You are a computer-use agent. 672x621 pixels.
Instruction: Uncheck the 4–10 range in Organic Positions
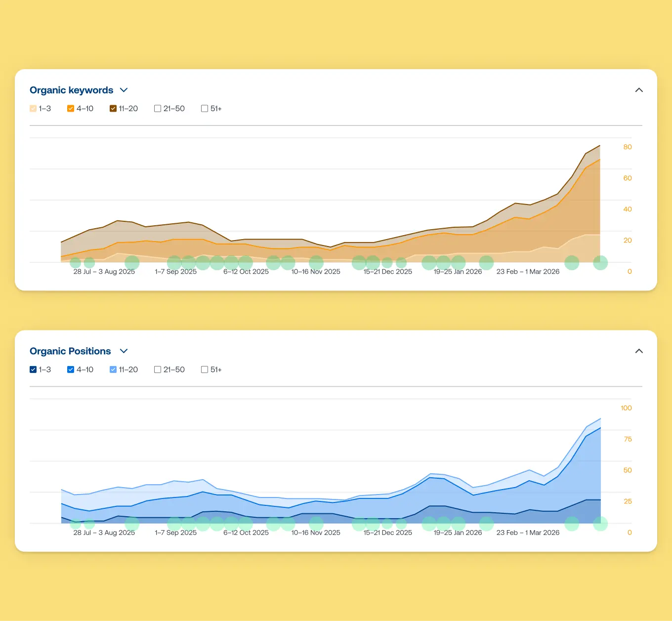coord(71,369)
